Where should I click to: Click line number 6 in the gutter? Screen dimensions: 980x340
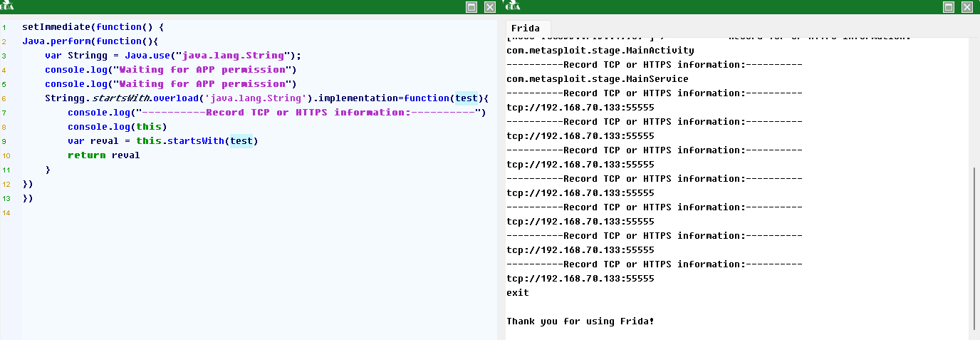[x=4, y=98]
